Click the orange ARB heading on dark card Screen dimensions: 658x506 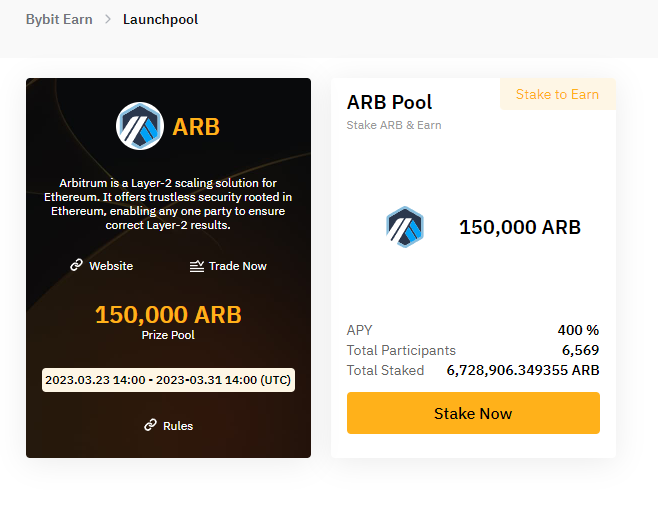point(196,127)
